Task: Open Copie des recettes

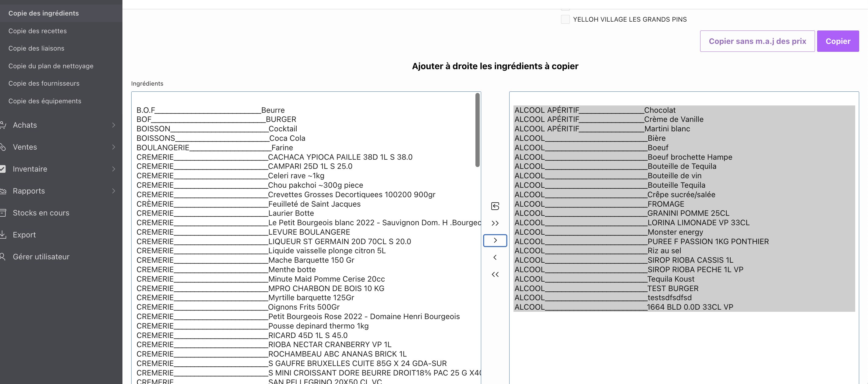Action: tap(37, 31)
